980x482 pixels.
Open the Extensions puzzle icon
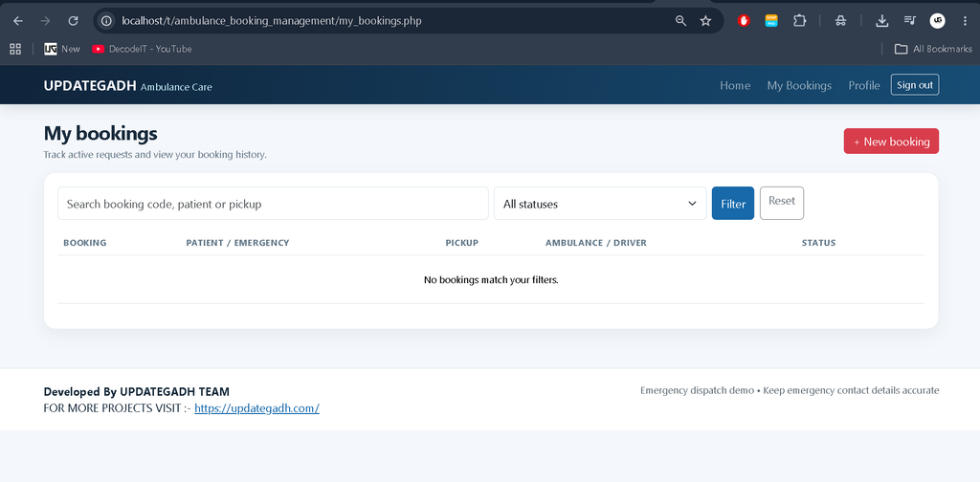coord(799,21)
